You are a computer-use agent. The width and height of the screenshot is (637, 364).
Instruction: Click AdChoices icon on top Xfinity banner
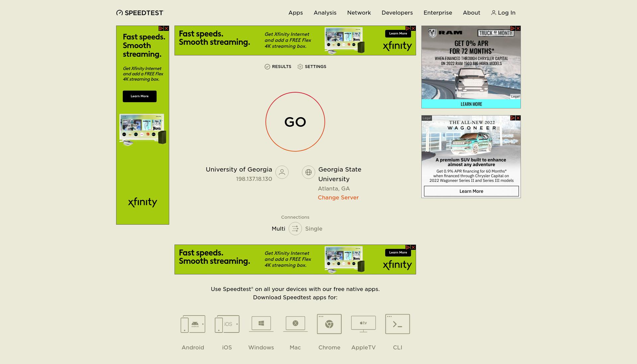click(x=408, y=29)
